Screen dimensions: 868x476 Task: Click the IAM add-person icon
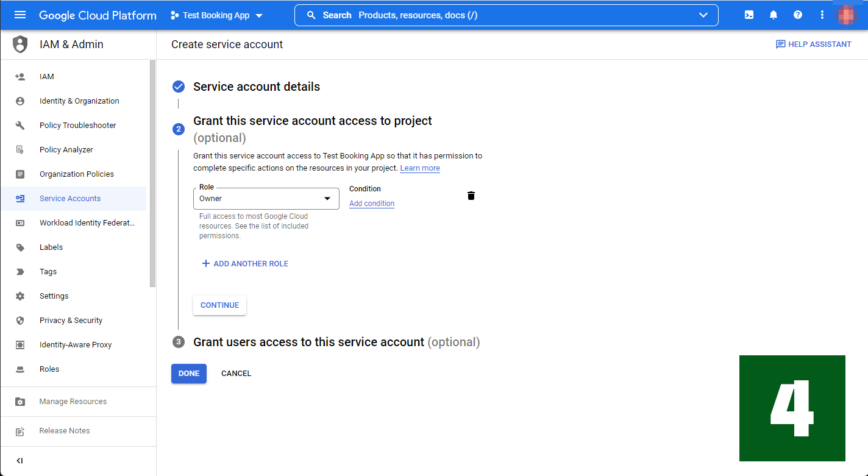[20, 77]
